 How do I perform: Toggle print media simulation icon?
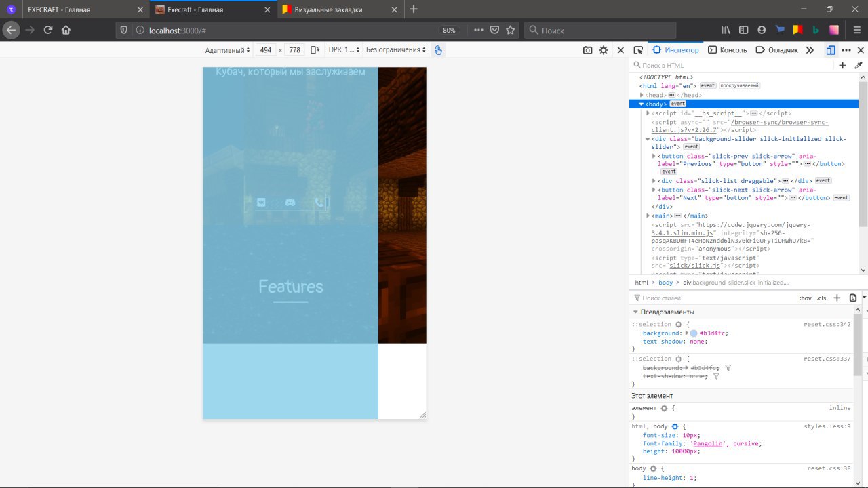click(x=853, y=298)
